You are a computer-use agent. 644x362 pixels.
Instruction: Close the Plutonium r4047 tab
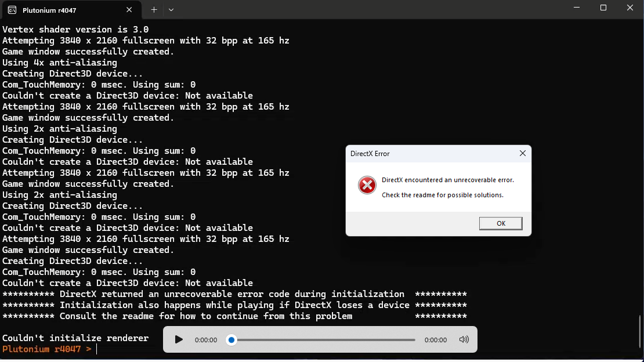129,10
